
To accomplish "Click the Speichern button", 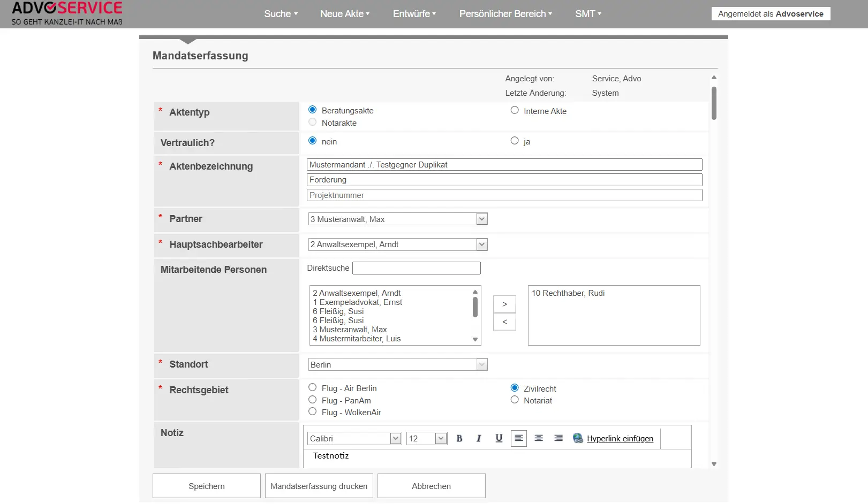I will [x=207, y=486].
